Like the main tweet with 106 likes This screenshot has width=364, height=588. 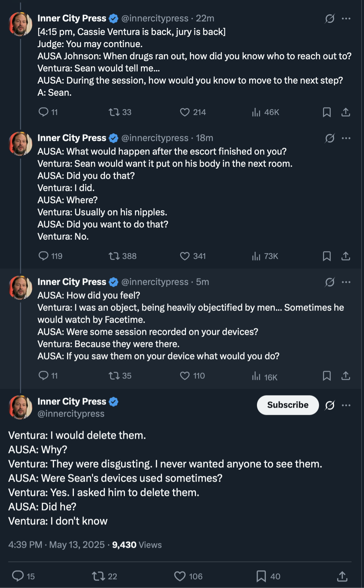180,576
